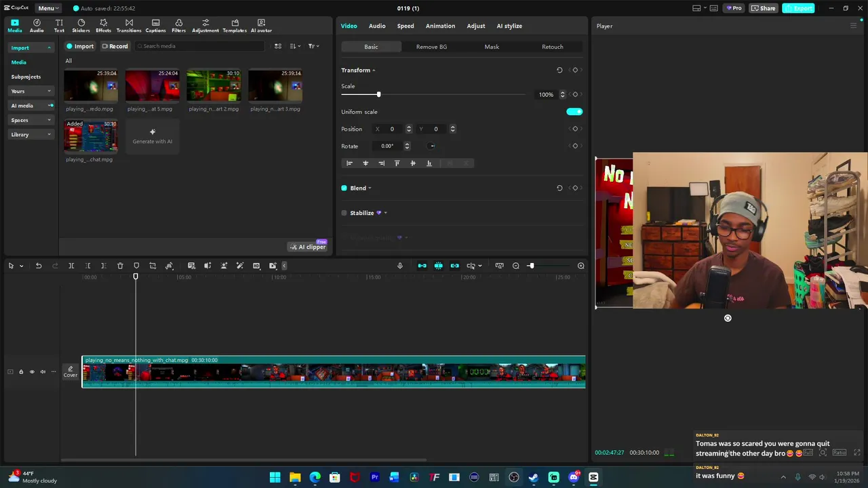868x488 pixels.
Task: Open the media sort dropdown
Action: pyautogui.click(x=295, y=46)
